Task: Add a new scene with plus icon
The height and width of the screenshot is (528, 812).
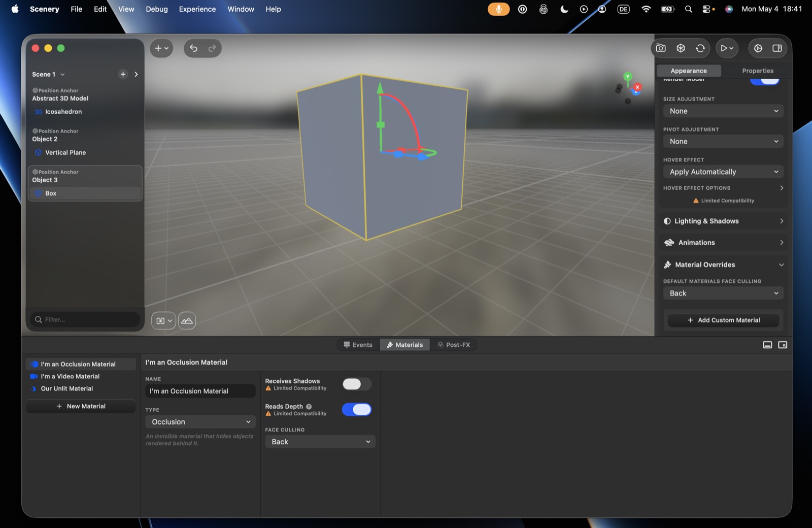Action: (123, 74)
